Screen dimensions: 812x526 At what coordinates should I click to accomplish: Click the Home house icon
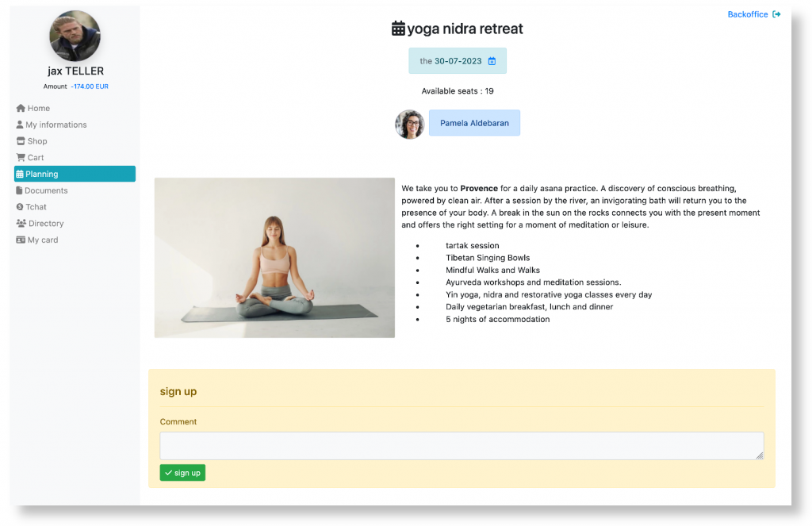pos(21,109)
